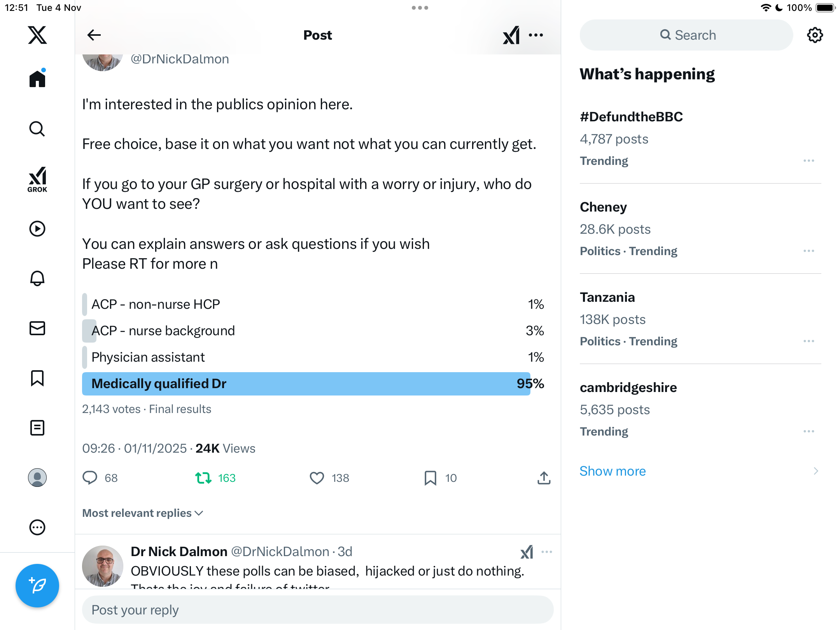Open the Cheney trending topic
Screen dimensions: 840x630
(603, 207)
